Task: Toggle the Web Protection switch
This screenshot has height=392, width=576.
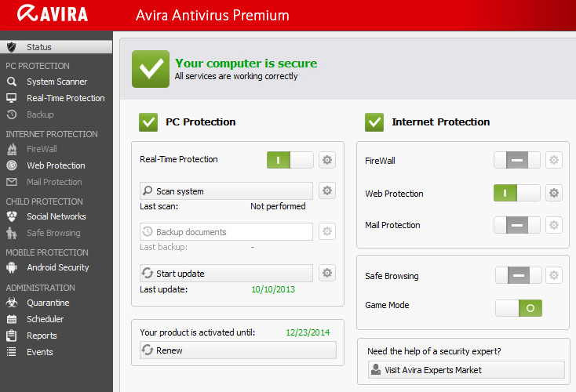Action: point(516,193)
